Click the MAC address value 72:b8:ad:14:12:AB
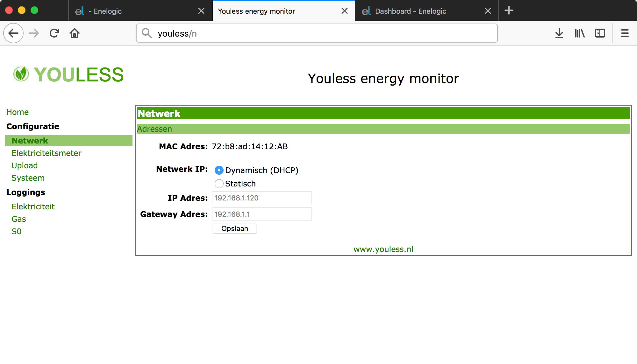 [x=250, y=146]
